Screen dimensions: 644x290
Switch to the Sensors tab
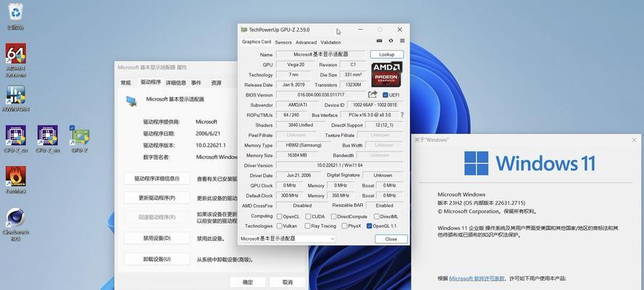283,42
